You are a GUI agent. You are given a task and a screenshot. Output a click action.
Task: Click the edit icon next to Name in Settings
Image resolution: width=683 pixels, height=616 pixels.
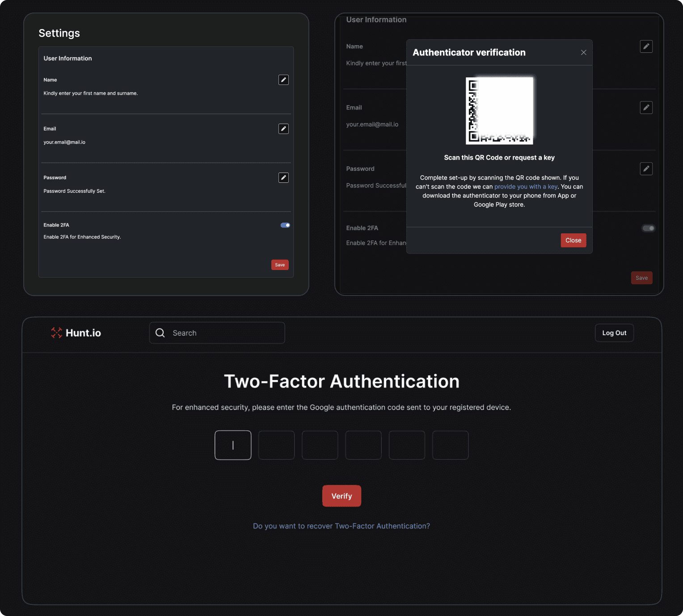point(283,80)
